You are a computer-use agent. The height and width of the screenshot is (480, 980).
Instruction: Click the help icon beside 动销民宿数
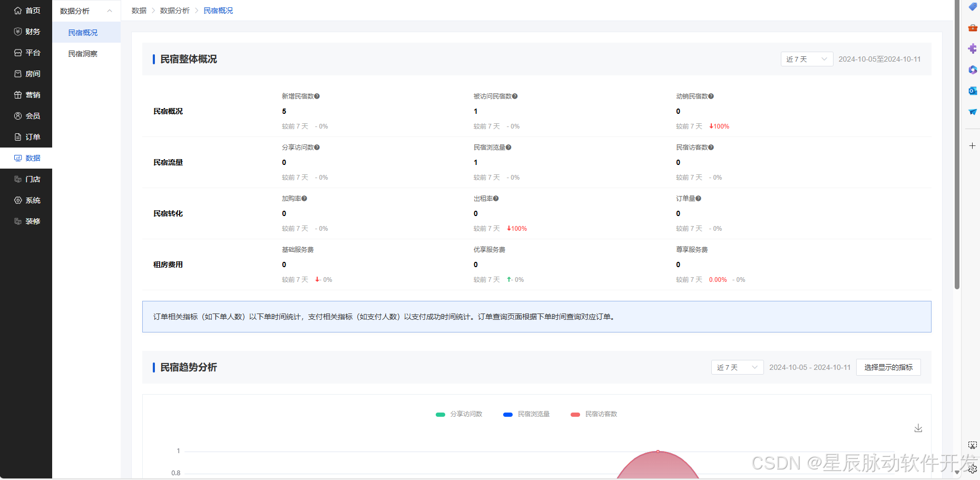tap(711, 96)
